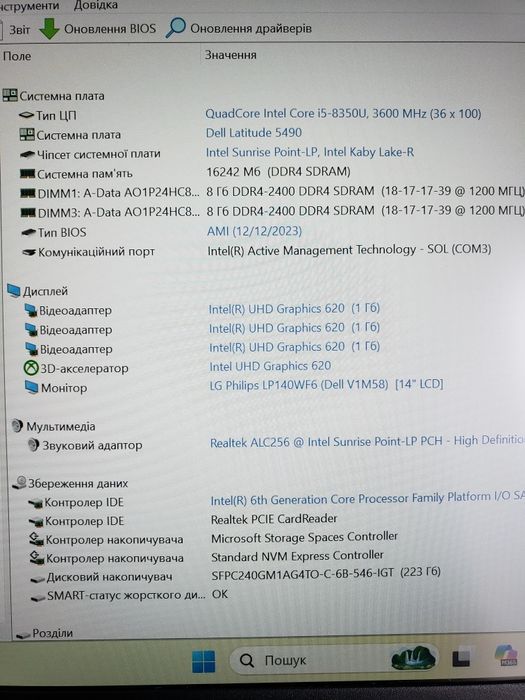Select the Системна плата section icon
The height and width of the screenshot is (700, 525).
[x=10, y=95]
